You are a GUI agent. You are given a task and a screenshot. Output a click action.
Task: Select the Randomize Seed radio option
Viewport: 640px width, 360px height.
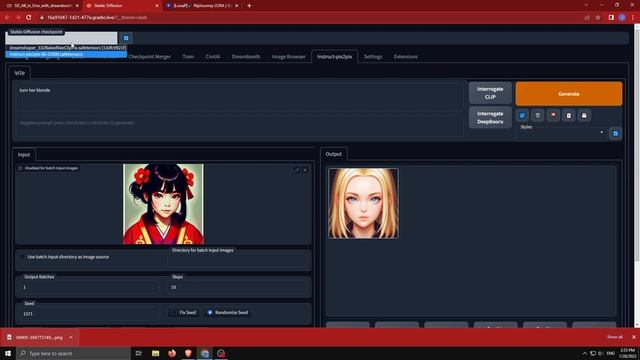[228, 313]
